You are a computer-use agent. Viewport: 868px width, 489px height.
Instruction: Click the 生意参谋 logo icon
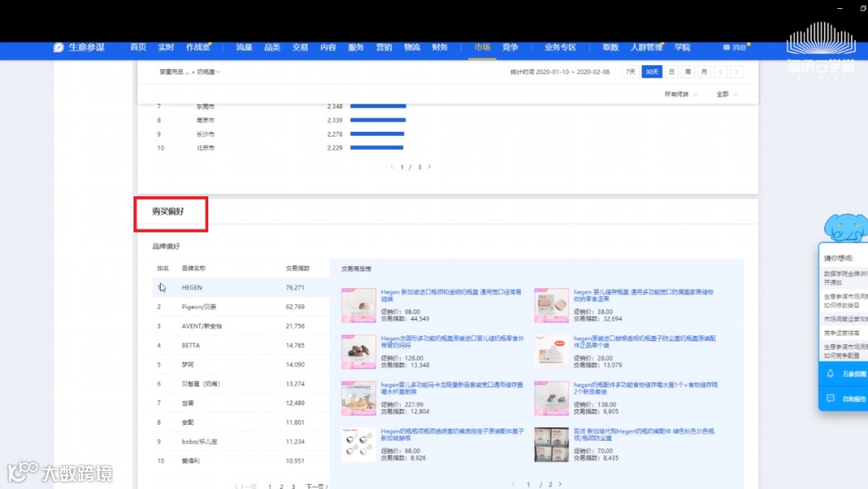point(58,47)
